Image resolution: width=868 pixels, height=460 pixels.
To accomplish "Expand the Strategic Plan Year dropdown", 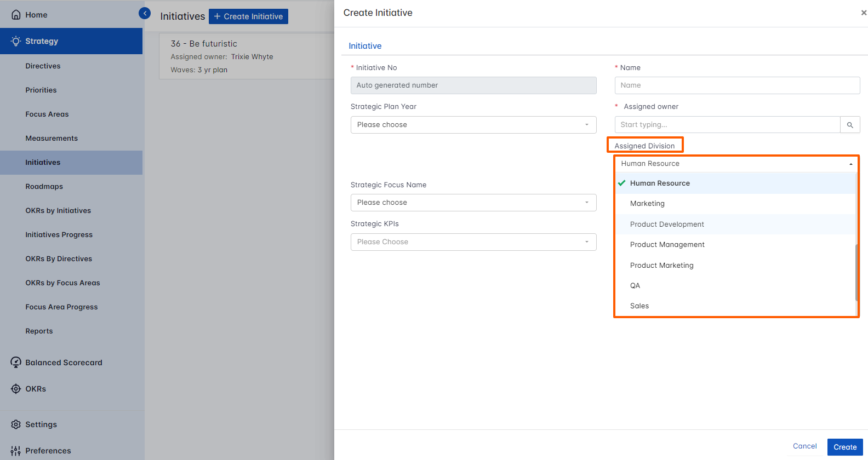I will tap(473, 125).
